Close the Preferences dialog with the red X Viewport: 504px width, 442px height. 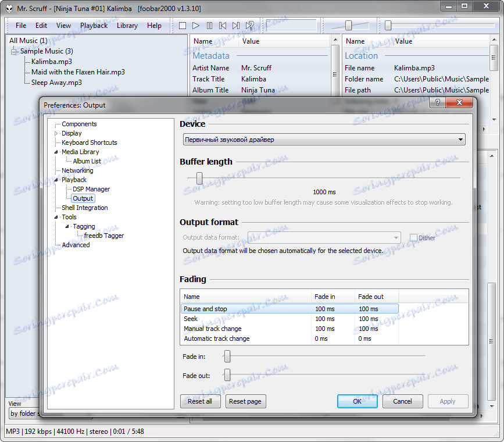tap(459, 102)
